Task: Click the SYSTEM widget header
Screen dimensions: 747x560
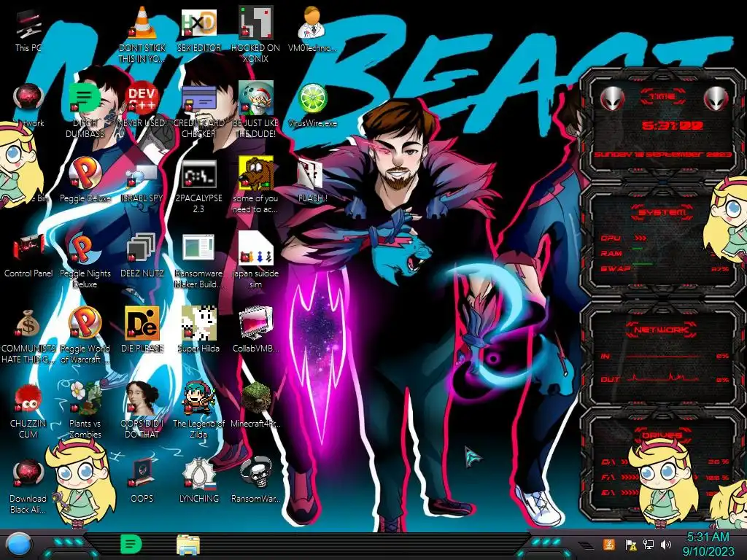Action: click(x=662, y=212)
